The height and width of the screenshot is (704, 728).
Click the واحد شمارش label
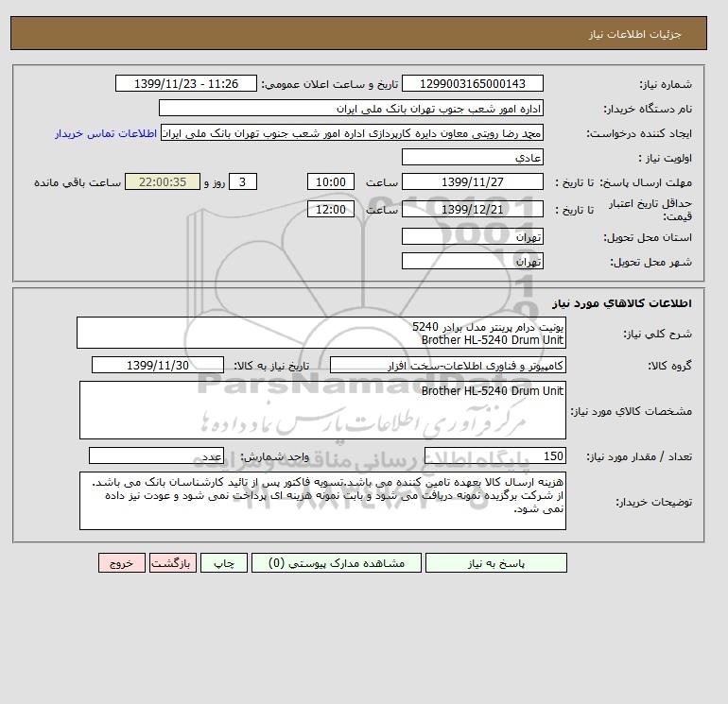point(274,456)
